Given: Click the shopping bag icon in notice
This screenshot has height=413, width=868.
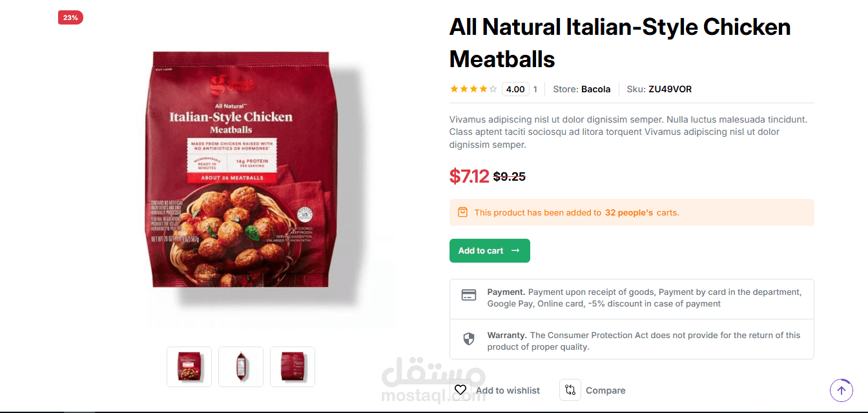Looking at the screenshot, I should coord(462,212).
